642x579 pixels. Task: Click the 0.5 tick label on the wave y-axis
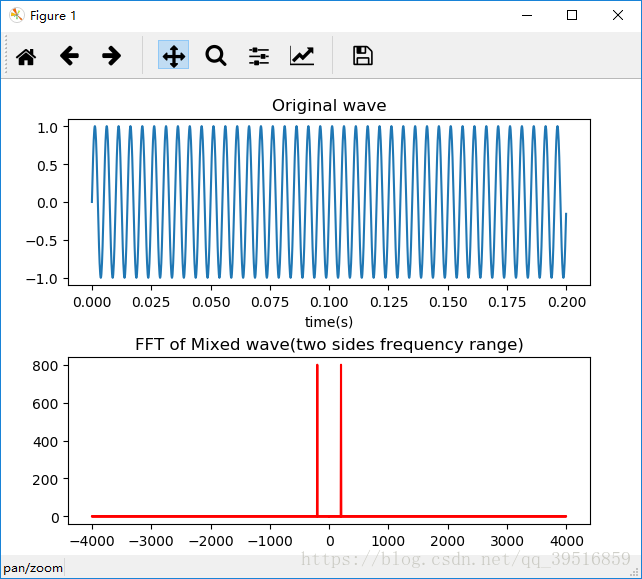coord(47,166)
